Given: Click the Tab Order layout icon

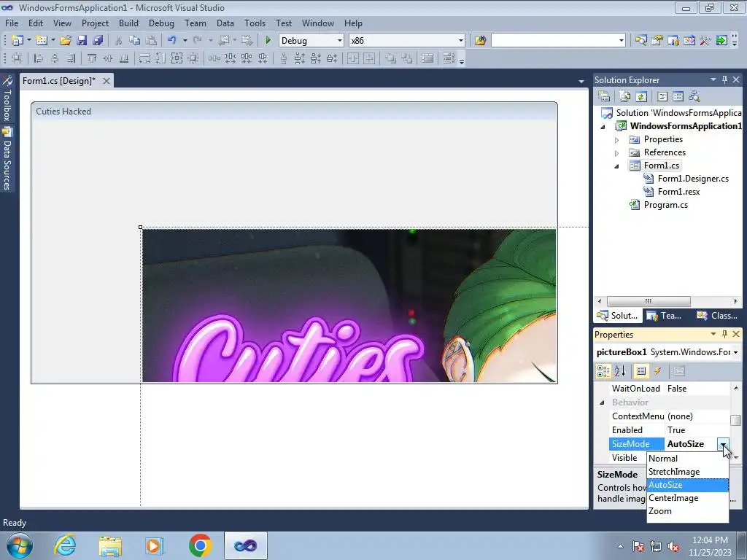Looking at the screenshot, I should (x=449, y=58).
